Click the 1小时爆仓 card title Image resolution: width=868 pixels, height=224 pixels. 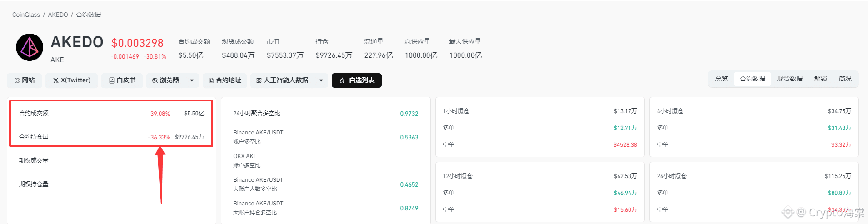456,111
